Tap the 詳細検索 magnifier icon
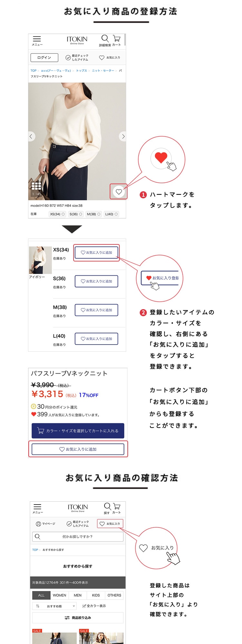 [105, 39]
